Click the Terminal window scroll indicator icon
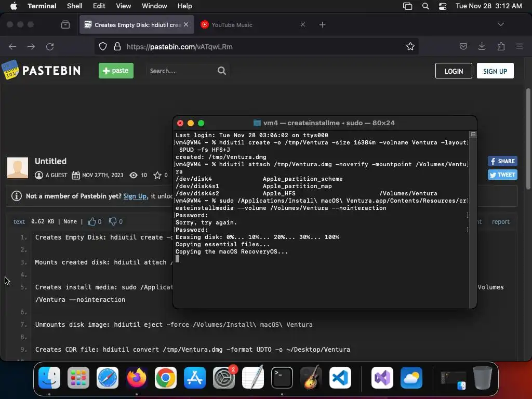The width and height of the screenshot is (532, 399). point(473,135)
